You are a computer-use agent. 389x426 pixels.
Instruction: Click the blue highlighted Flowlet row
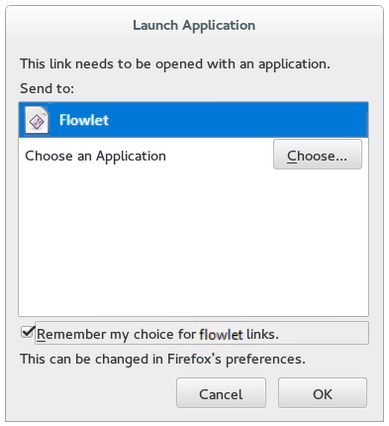194,120
